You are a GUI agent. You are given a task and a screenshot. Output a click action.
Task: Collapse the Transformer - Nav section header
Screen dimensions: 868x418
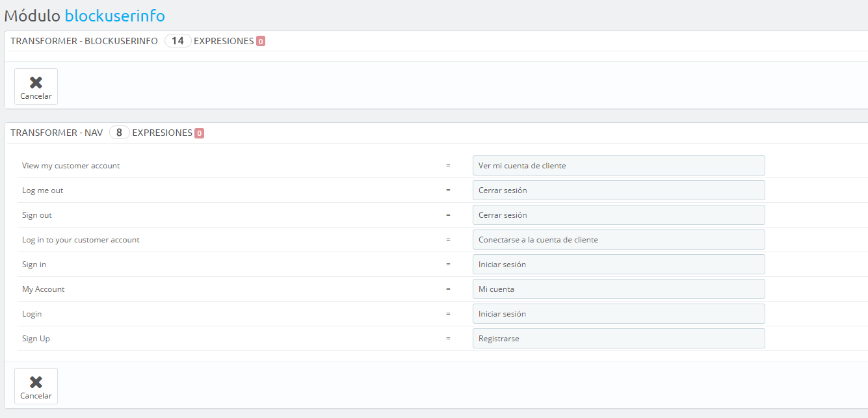(x=57, y=133)
